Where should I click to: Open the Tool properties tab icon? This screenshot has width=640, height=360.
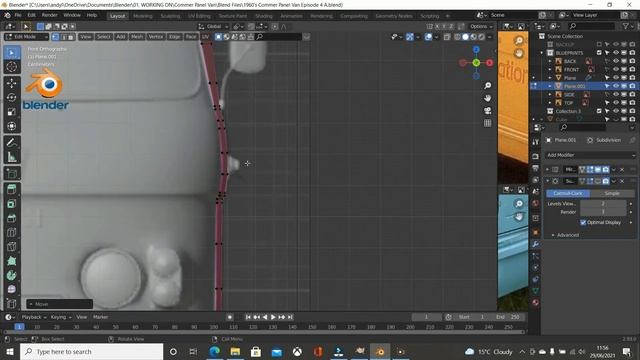(536, 142)
